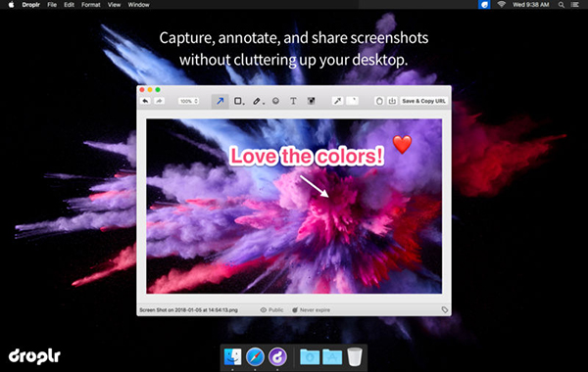
Task: Choose the emoji sticker tool
Action: pos(275,101)
